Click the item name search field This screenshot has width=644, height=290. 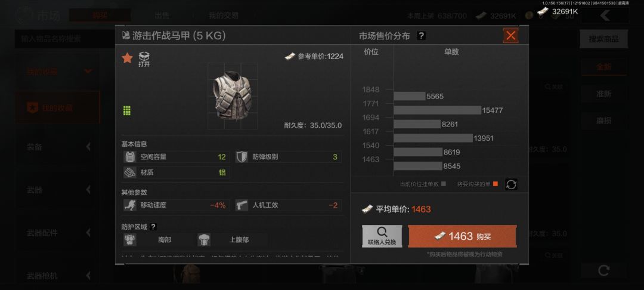(66, 39)
